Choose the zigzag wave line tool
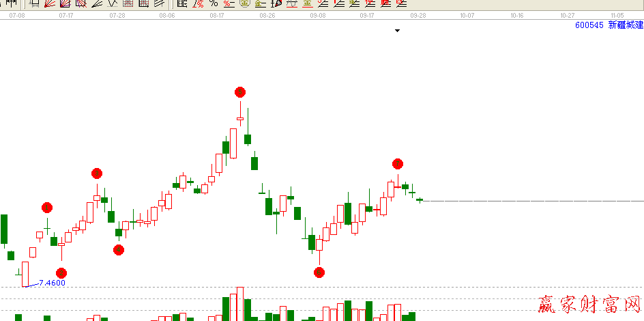The height and width of the screenshot is (321, 644). (x=112, y=3)
